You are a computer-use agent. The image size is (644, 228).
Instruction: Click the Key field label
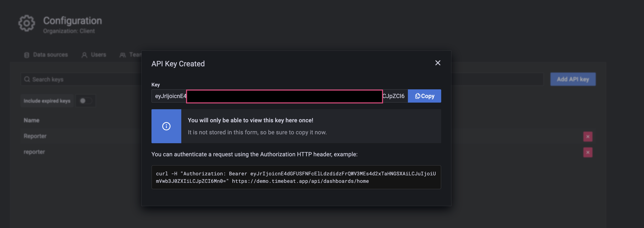pos(155,85)
